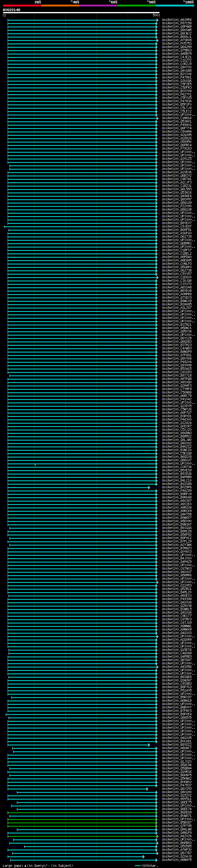Click the UniRef100_B8YDZ2 hit name
This screenshot has height=868, width=197.
(x=176, y=745)
